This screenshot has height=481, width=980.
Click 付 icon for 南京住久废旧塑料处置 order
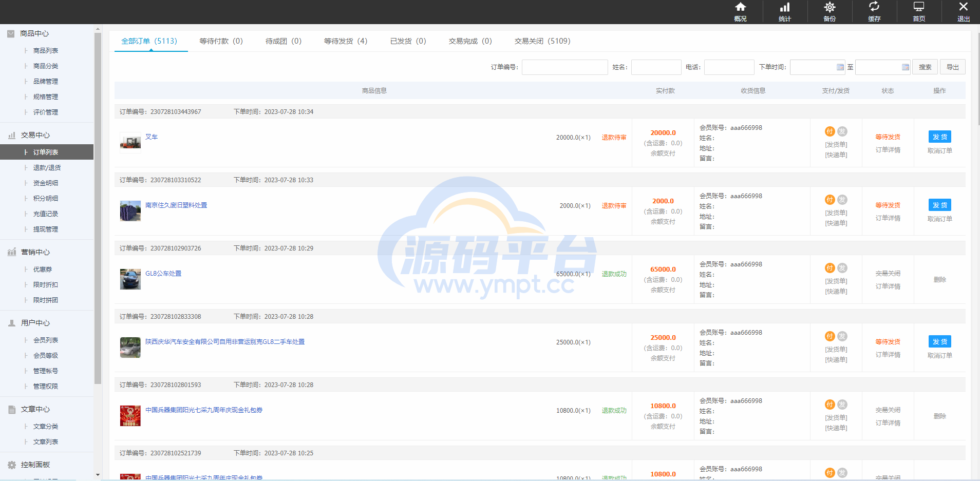[830, 200]
